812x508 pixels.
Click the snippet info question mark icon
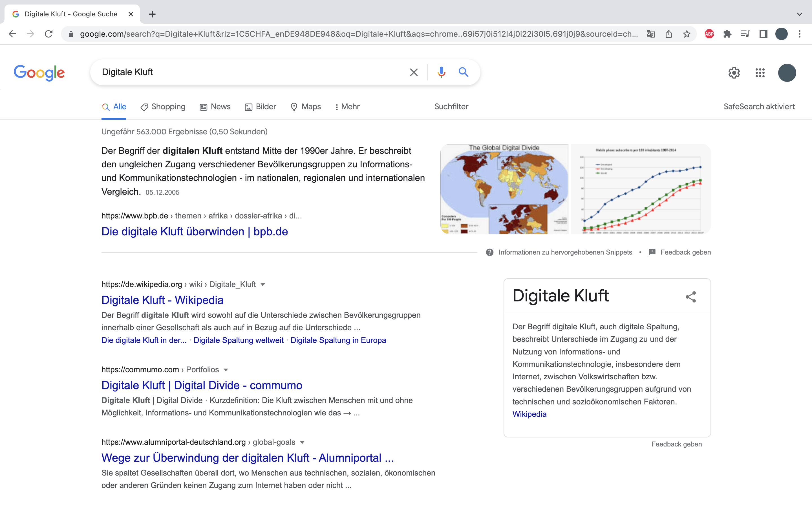(x=489, y=252)
